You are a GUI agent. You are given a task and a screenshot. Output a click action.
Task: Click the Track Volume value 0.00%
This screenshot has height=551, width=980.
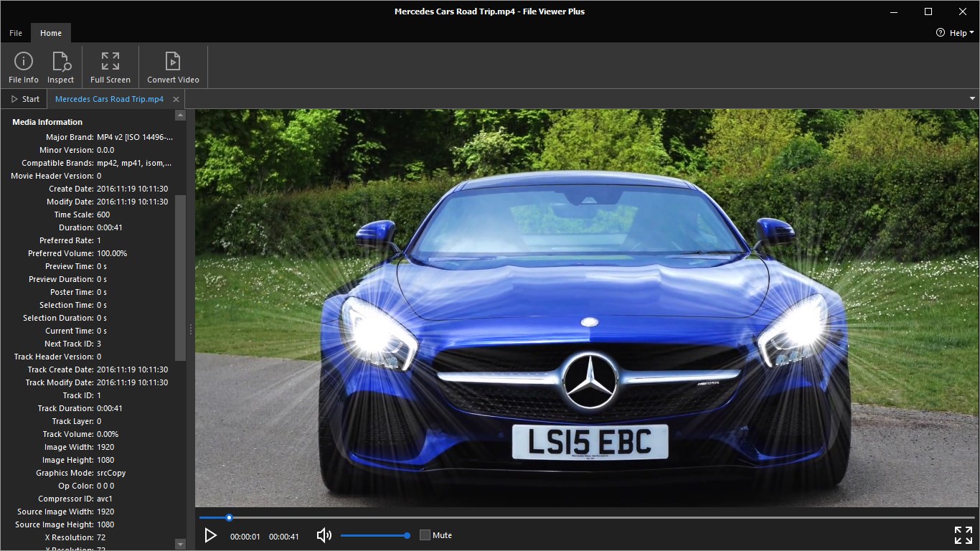[108, 434]
